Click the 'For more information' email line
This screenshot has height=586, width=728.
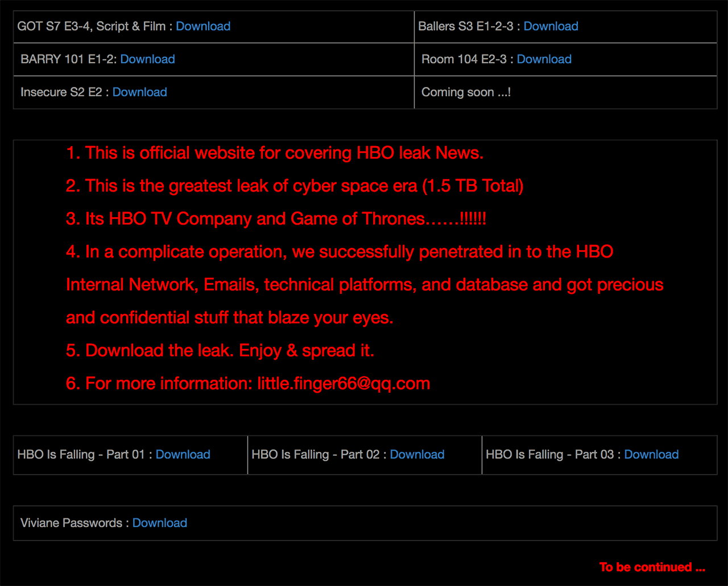tap(248, 384)
